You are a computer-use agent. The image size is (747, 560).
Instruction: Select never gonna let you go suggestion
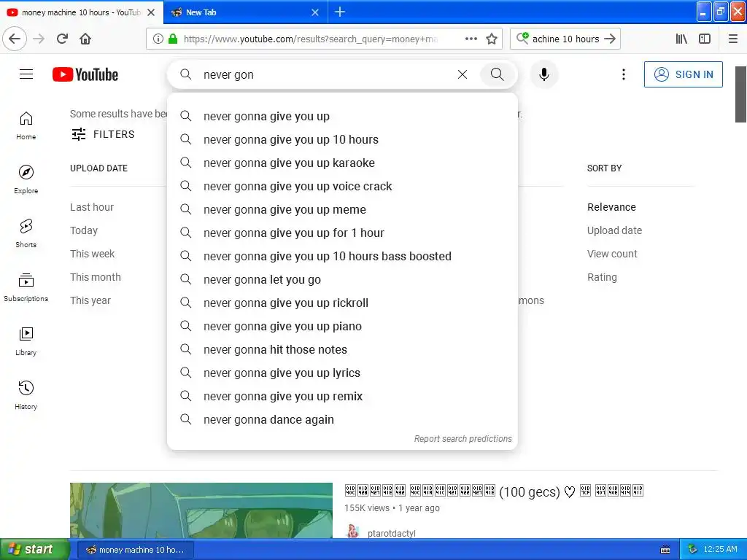pos(342,279)
